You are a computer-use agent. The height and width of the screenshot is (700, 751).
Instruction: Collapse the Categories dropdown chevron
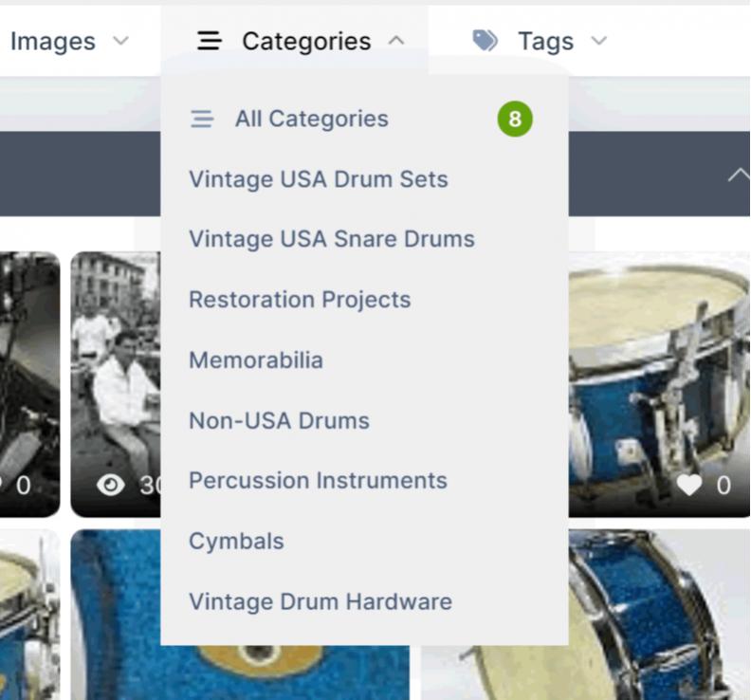pos(396,41)
